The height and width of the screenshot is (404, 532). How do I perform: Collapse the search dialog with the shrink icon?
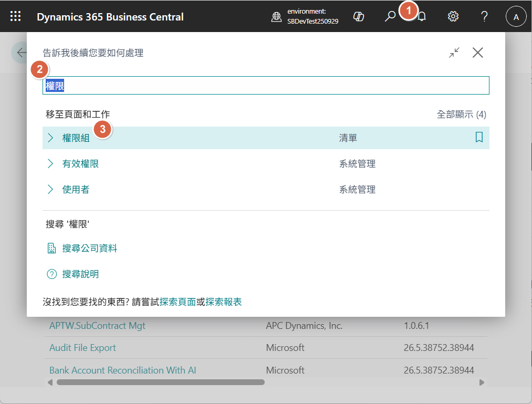click(x=454, y=53)
